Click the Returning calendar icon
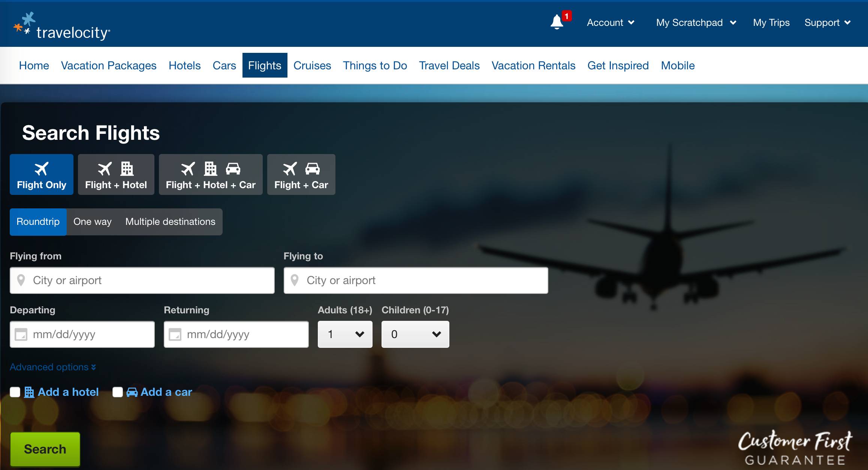 pyautogui.click(x=175, y=334)
